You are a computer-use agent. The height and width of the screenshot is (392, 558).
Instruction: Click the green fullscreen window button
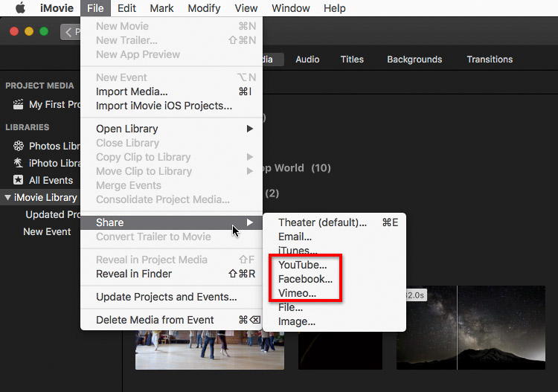(44, 31)
